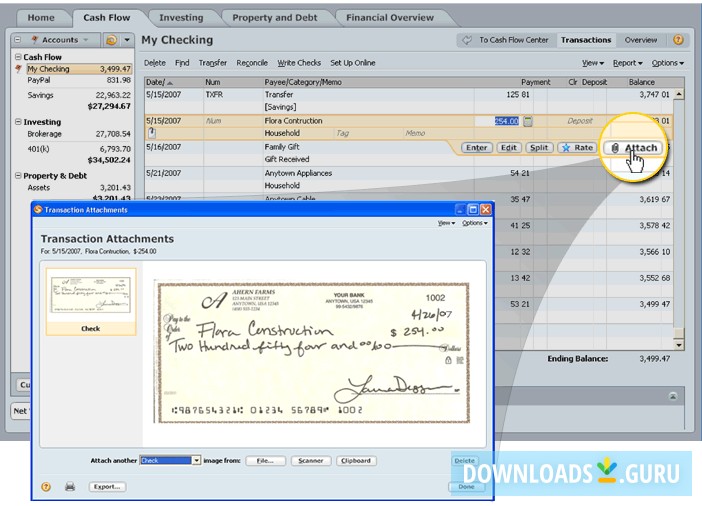The height and width of the screenshot is (506, 702).
Task: Select the Savings account row
Action: 79,95
